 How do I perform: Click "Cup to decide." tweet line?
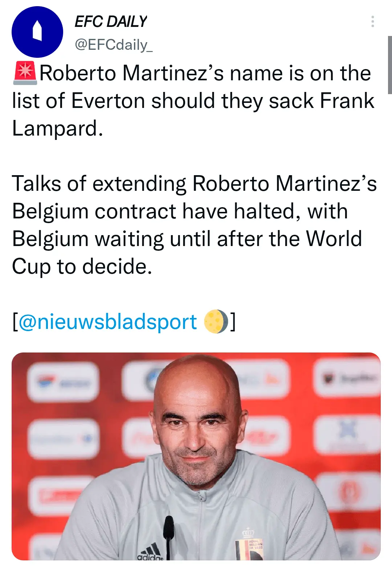[x=82, y=267]
